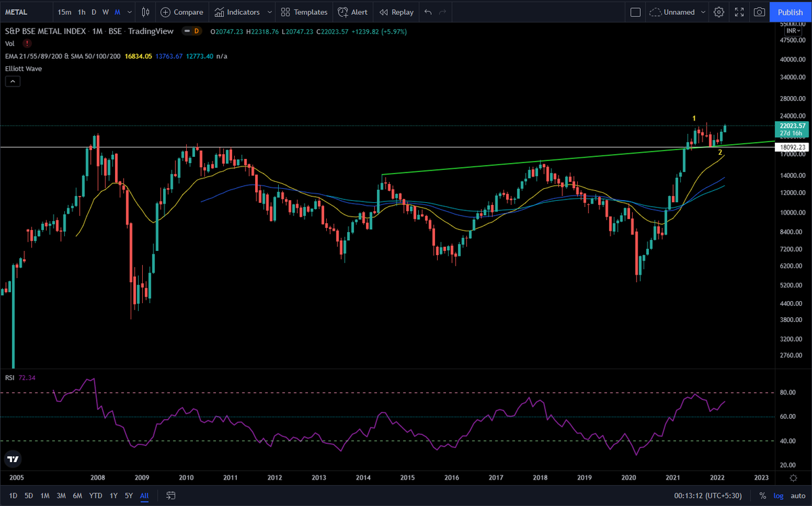Open the Unnamed layout dropdown arrow

[702, 12]
